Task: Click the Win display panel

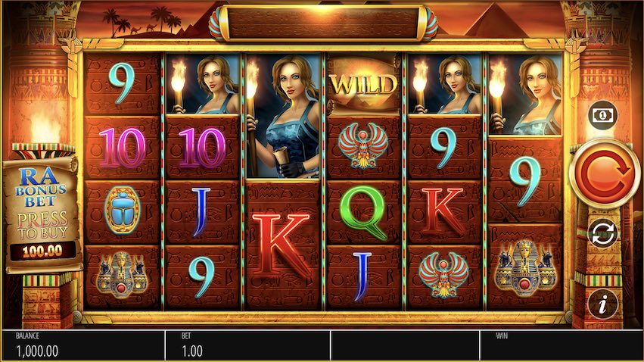Action: click(x=560, y=345)
